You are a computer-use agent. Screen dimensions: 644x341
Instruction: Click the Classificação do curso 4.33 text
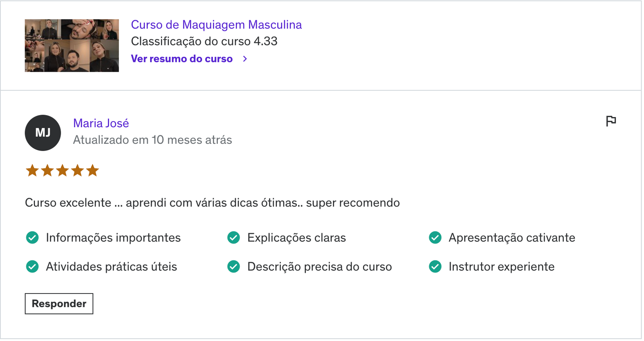(204, 41)
